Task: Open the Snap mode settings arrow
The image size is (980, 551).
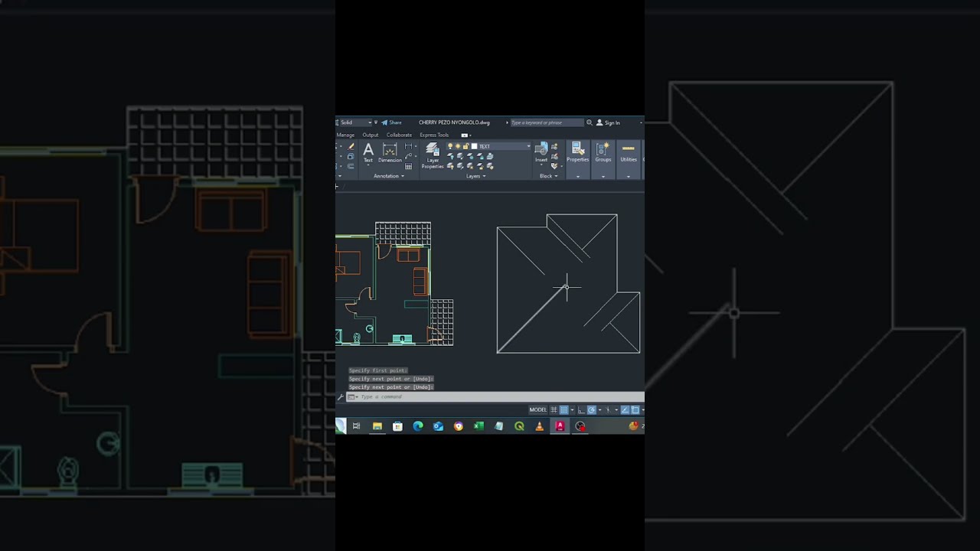Action: coord(572,409)
